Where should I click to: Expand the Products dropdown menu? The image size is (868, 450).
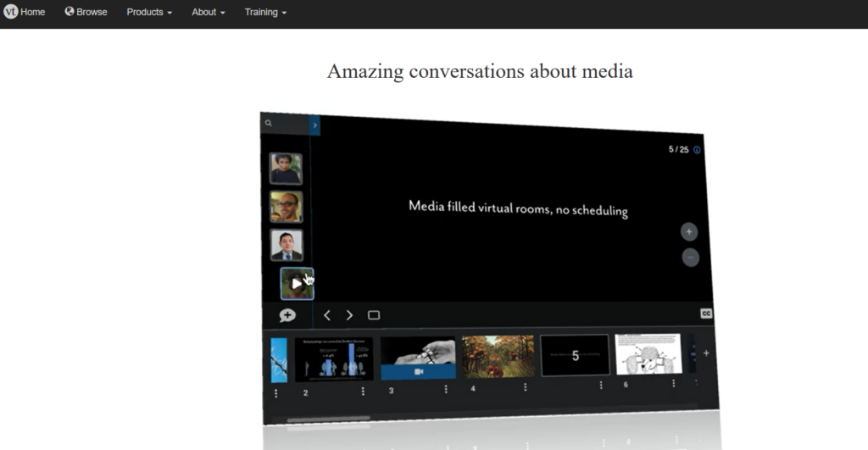(149, 12)
